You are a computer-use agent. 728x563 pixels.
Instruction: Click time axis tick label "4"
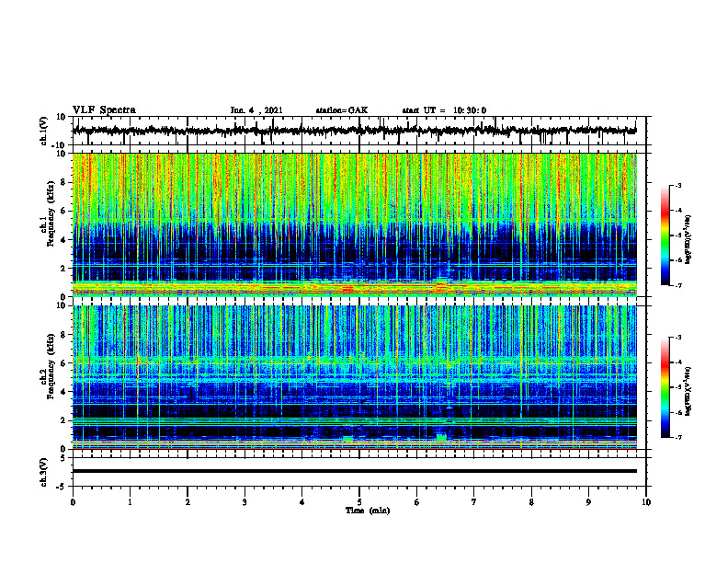[x=302, y=502]
